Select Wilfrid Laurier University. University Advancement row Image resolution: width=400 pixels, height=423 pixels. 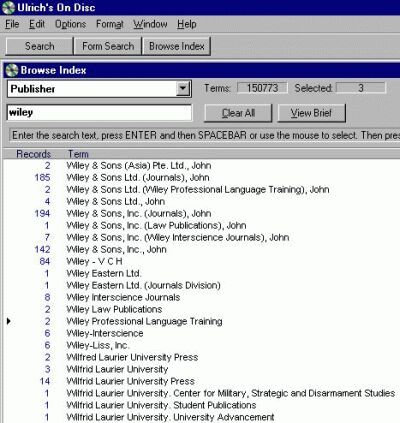(x=170, y=418)
